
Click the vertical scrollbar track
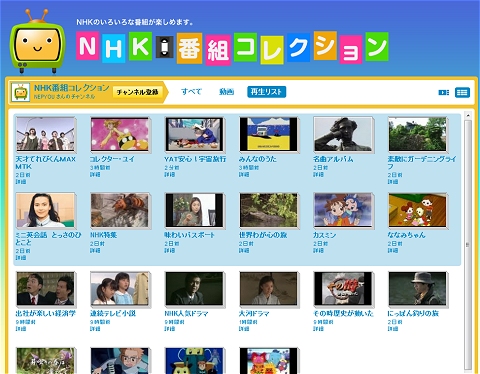coord(468,245)
